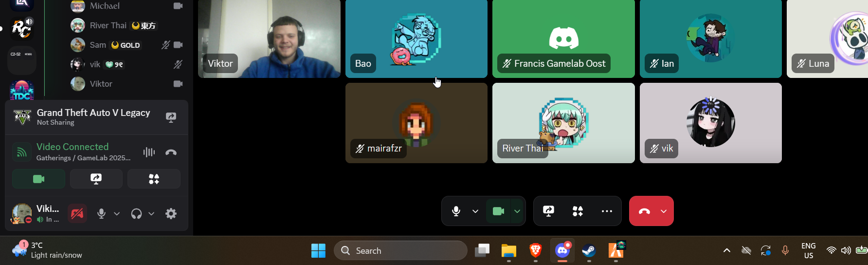Focus Viktor's webcam video tile
868x265 pixels.
(x=269, y=38)
